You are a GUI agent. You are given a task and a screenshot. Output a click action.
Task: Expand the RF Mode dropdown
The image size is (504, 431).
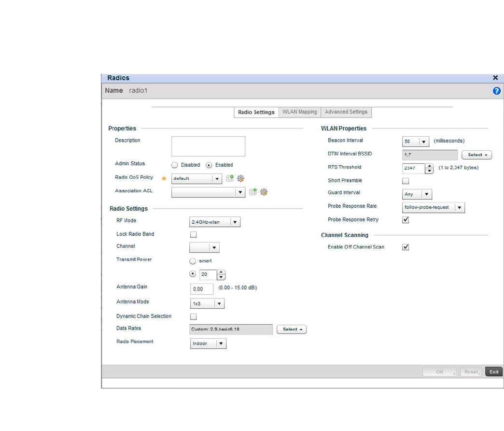[x=215, y=222]
